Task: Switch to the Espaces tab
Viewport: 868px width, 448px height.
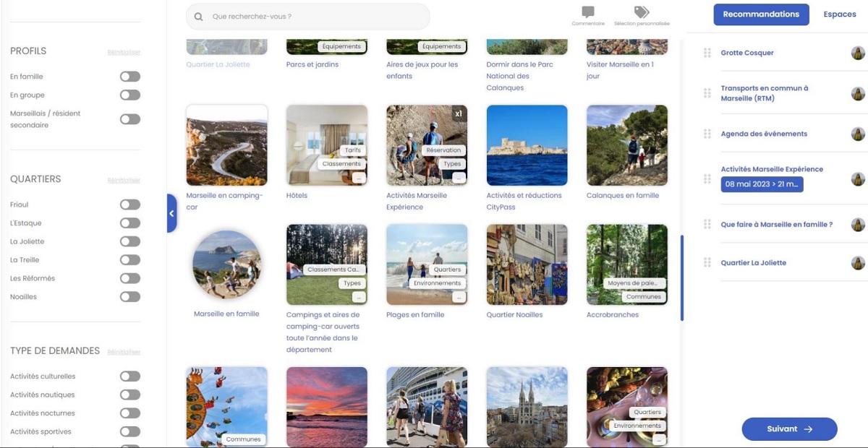Action: coord(840,14)
